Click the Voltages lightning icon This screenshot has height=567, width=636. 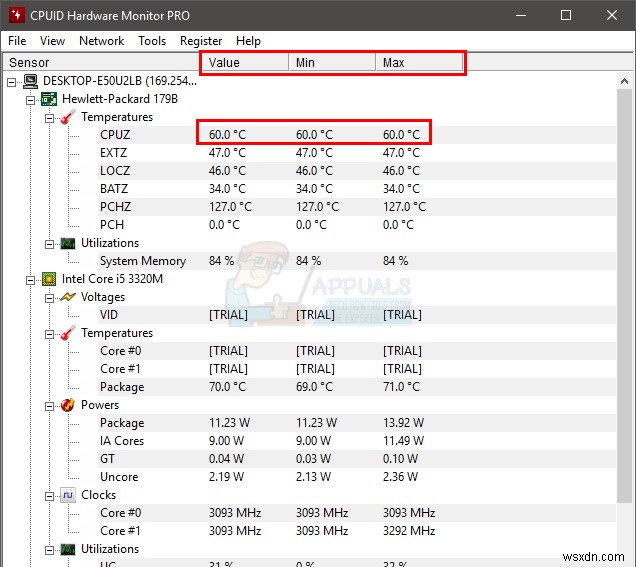click(x=68, y=297)
